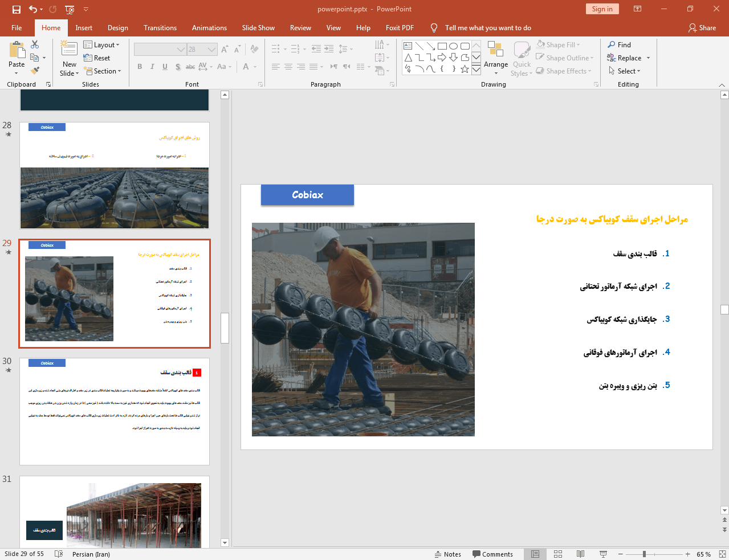729x560 pixels.
Task: Click the Format Painter brush icon
Action: [35, 71]
